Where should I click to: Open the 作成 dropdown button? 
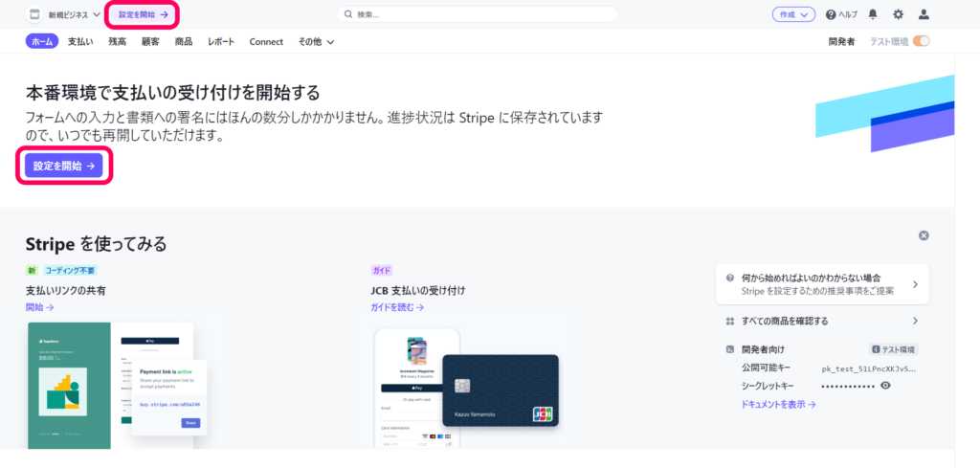pyautogui.click(x=793, y=14)
